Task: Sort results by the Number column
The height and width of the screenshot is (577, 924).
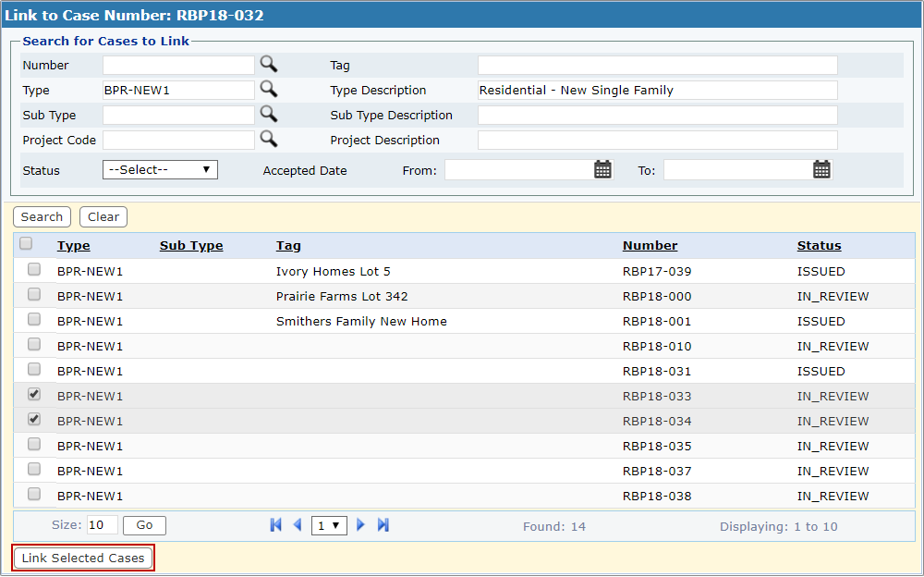Action: point(650,245)
